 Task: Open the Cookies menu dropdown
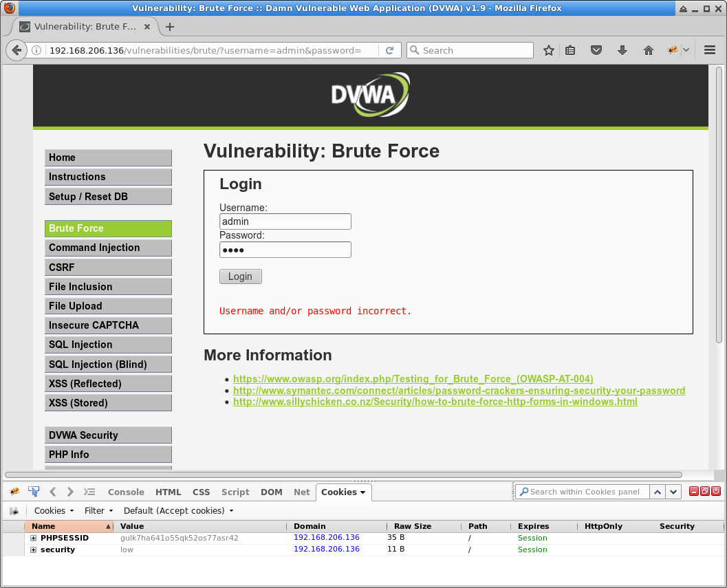coord(54,510)
